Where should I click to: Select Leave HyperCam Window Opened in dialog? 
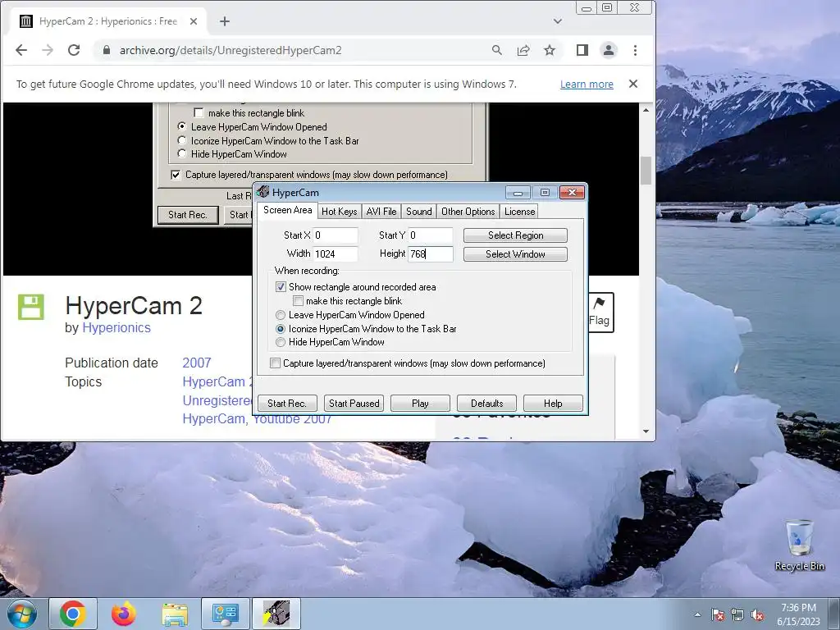[281, 315]
